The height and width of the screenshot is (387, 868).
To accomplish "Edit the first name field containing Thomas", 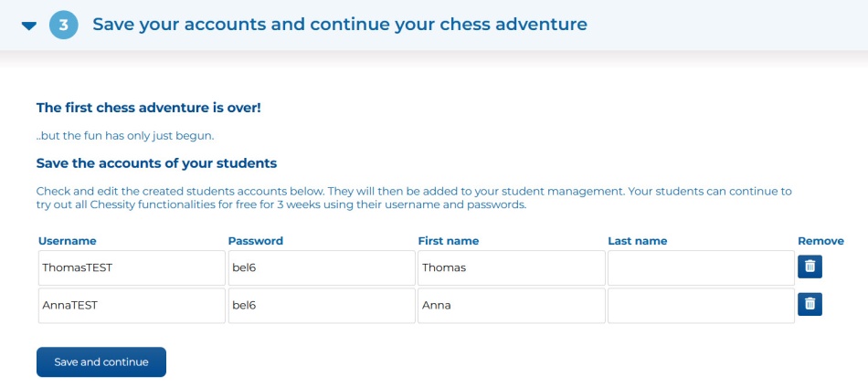I will click(x=510, y=267).
